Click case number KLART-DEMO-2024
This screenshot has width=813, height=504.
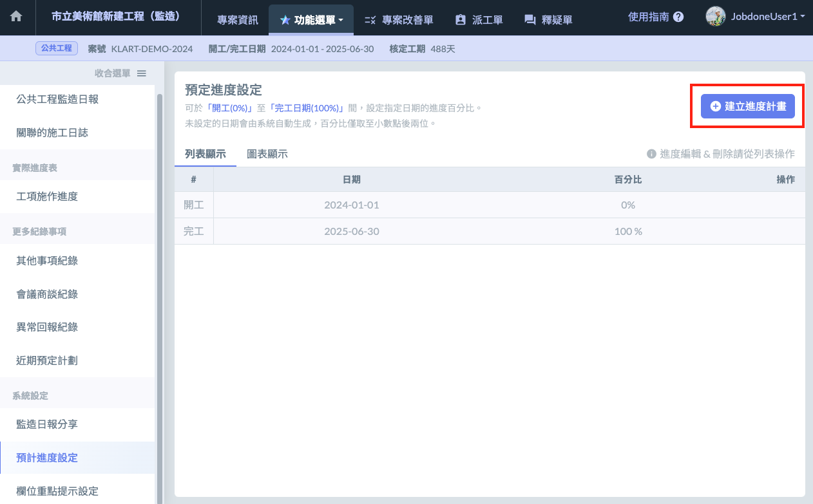[152, 49]
